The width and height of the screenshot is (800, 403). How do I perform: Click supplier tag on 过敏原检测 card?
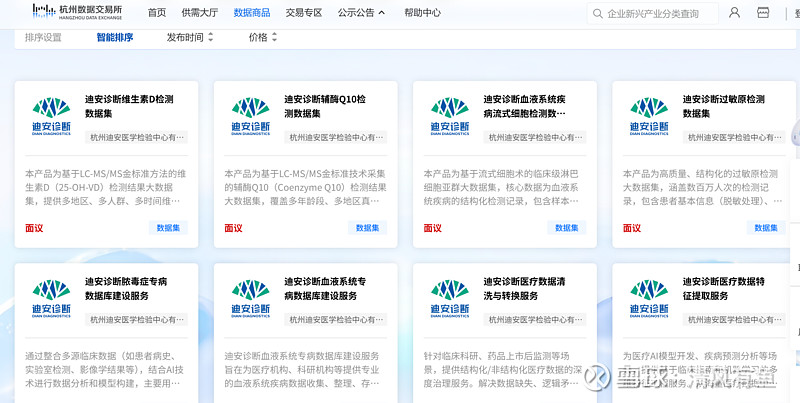point(734,137)
